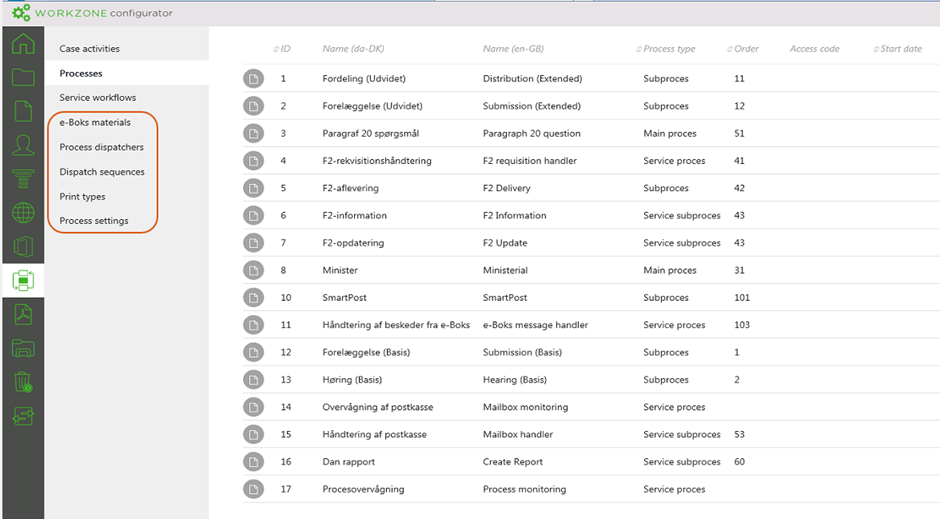Sort table by Order column header
This screenshot has width=940, height=519.
click(x=743, y=49)
